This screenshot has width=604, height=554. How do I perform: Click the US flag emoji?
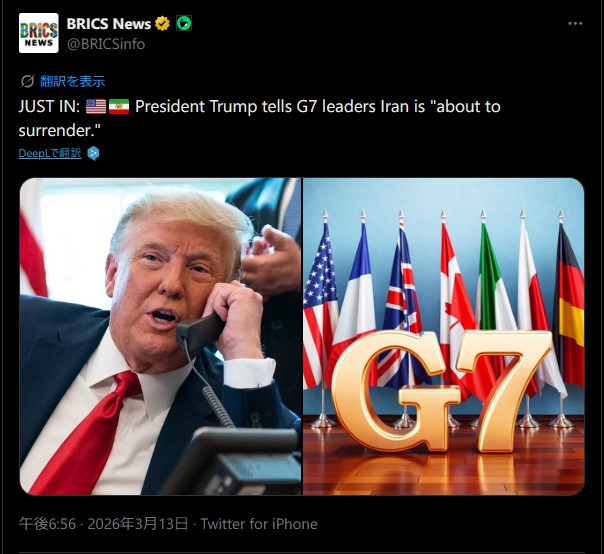click(x=96, y=106)
